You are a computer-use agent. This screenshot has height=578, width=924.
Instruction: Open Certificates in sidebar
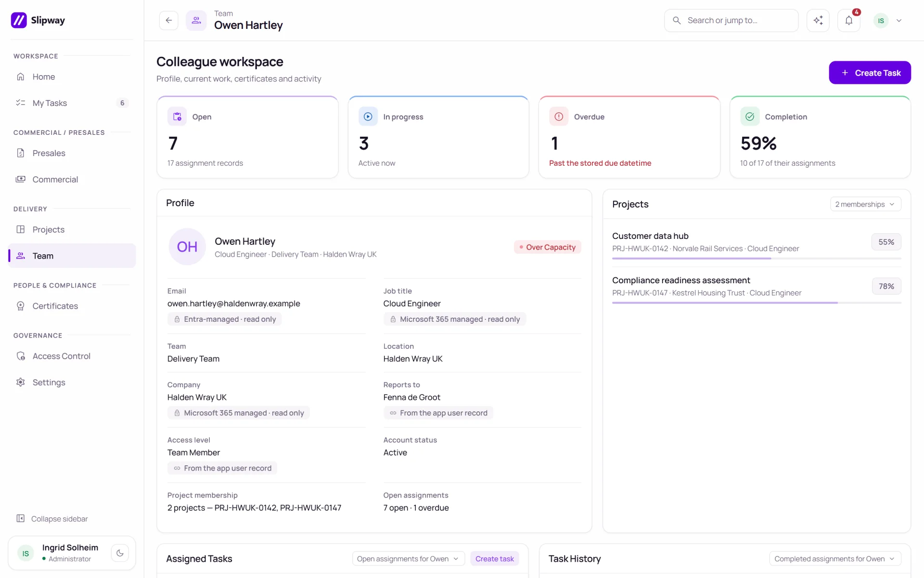tap(72, 306)
